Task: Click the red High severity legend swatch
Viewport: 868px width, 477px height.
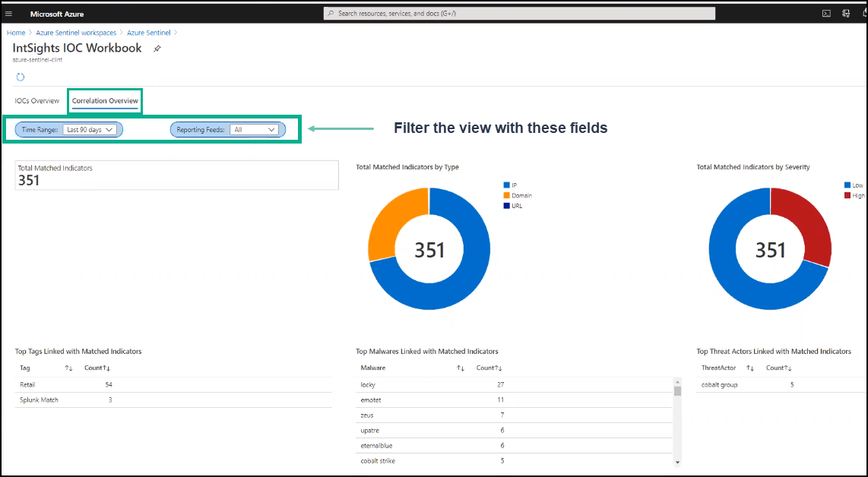Action: coord(847,195)
